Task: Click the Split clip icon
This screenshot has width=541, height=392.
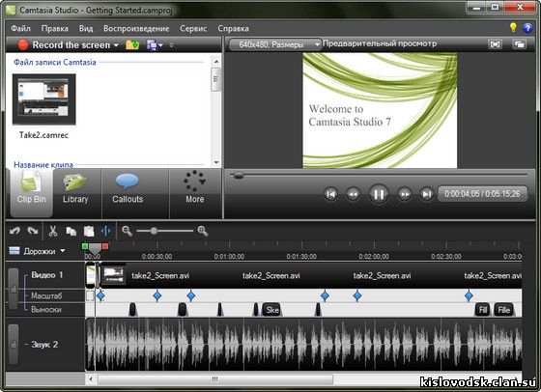Action: coord(106,231)
